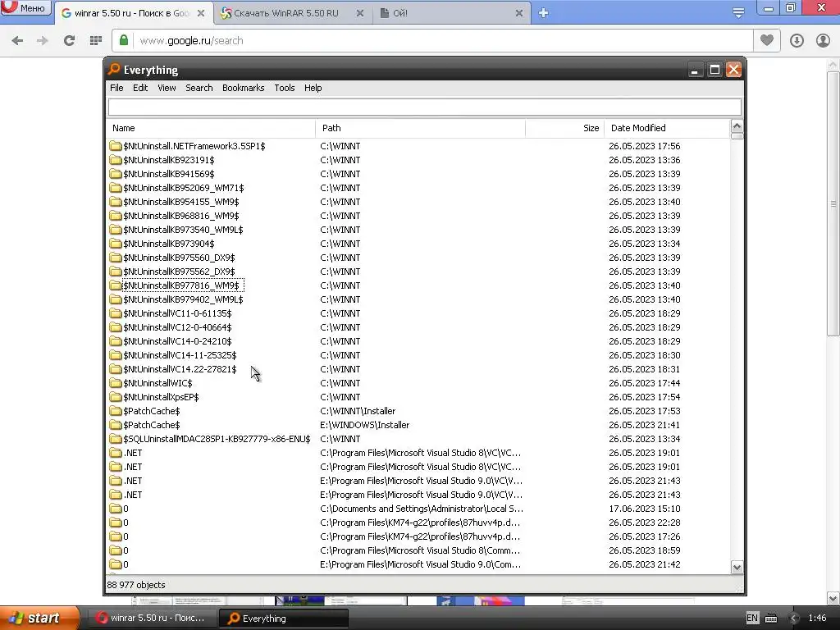Open the Search menu in Everything
The image size is (840, 630).
[x=199, y=88]
